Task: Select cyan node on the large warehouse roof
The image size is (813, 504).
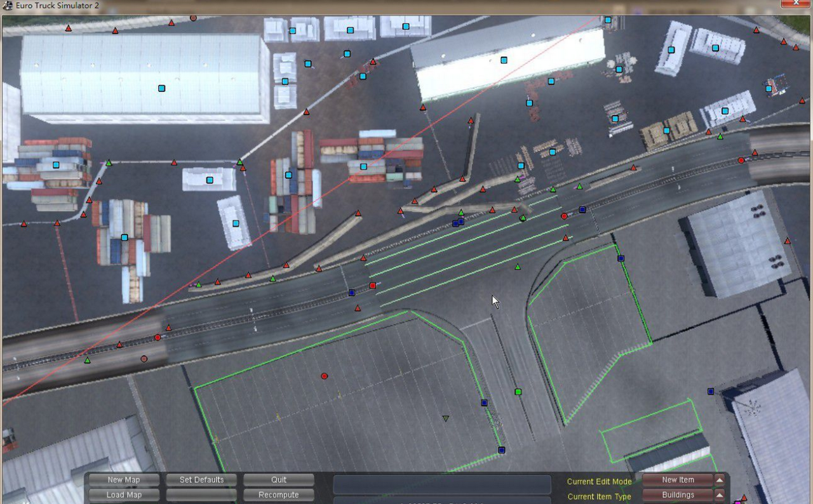Action: [x=161, y=88]
